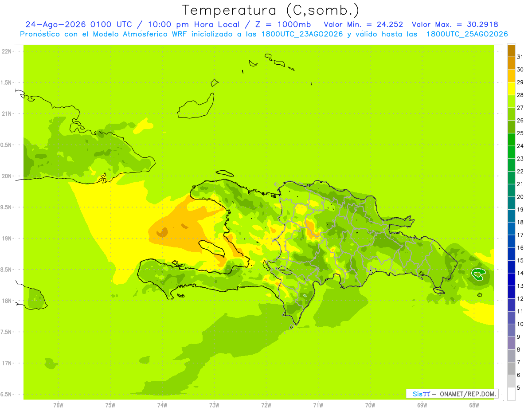Click the green swatch between 24 and 25
The width and height of the screenshot is (532, 411).
click(511, 140)
